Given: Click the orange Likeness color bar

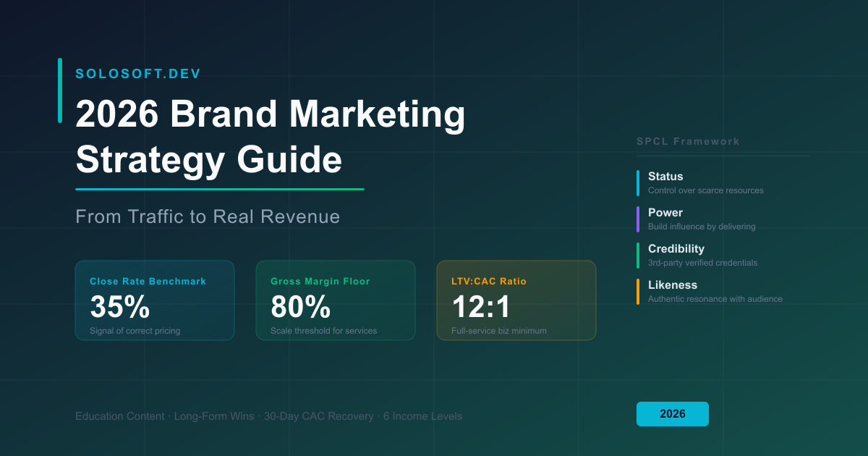Looking at the screenshot, I should [637, 291].
